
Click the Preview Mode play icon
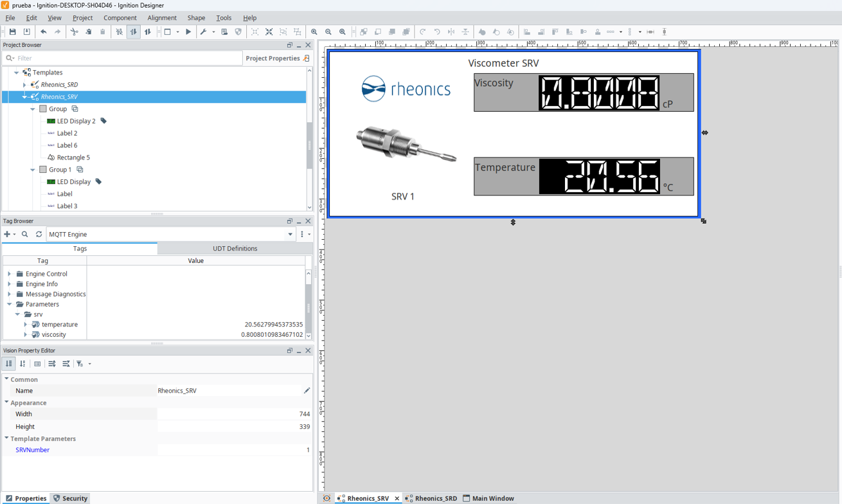[188, 32]
